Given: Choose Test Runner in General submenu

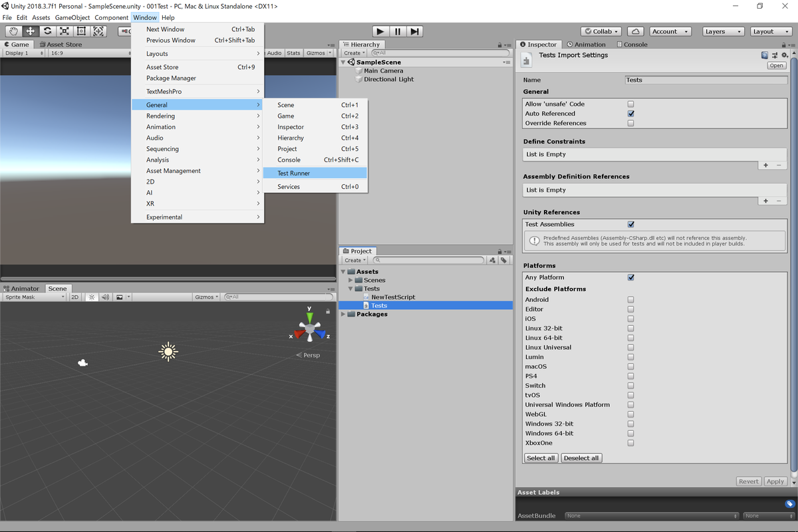Looking at the screenshot, I should (x=315, y=173).
